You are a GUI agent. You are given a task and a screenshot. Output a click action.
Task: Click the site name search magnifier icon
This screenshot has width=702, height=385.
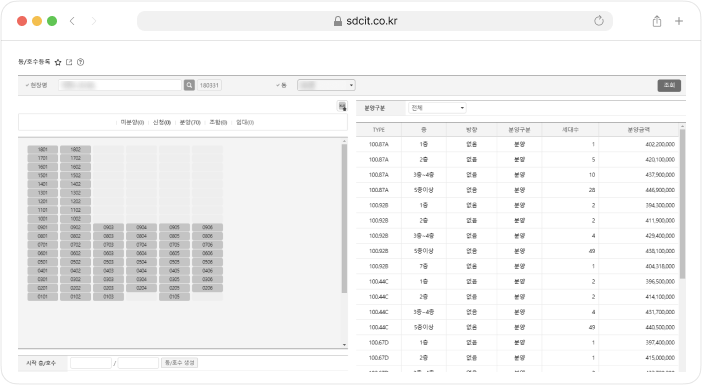click(189, 85)
